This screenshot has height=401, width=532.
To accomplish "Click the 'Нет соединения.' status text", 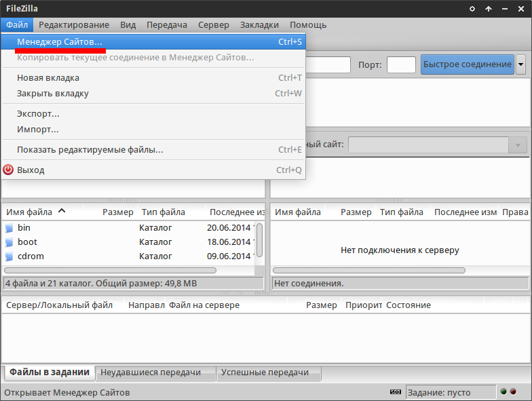I will [309, 284].
